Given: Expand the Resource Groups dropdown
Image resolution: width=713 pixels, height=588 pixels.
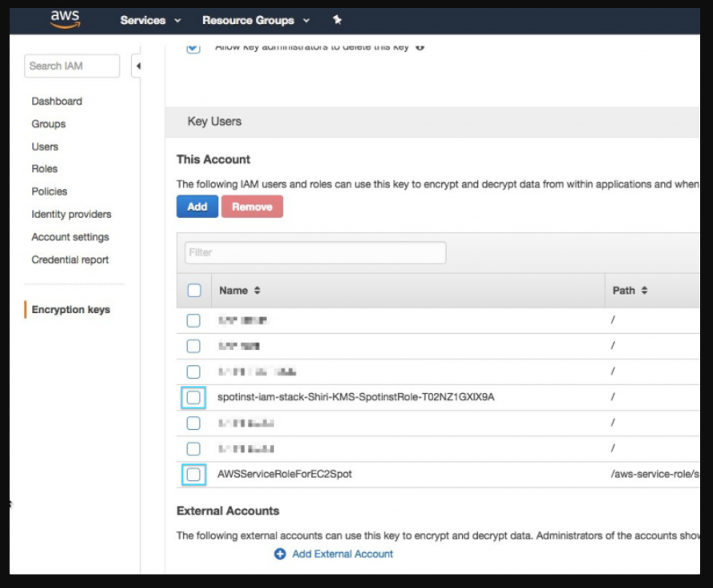Looking at the screenshot, I should click(x=256, y=20).
